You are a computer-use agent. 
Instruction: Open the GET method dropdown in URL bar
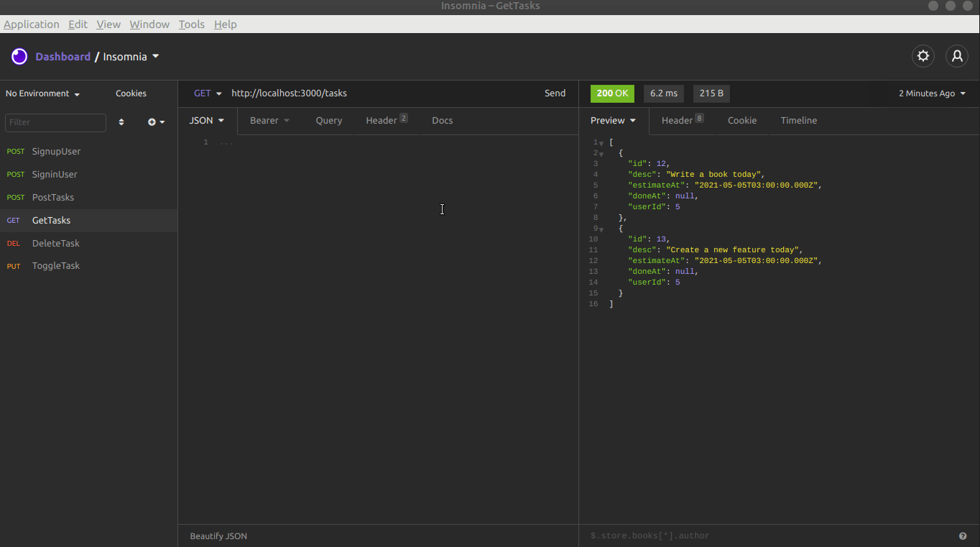pyautogui.click(x=206, y=93)
